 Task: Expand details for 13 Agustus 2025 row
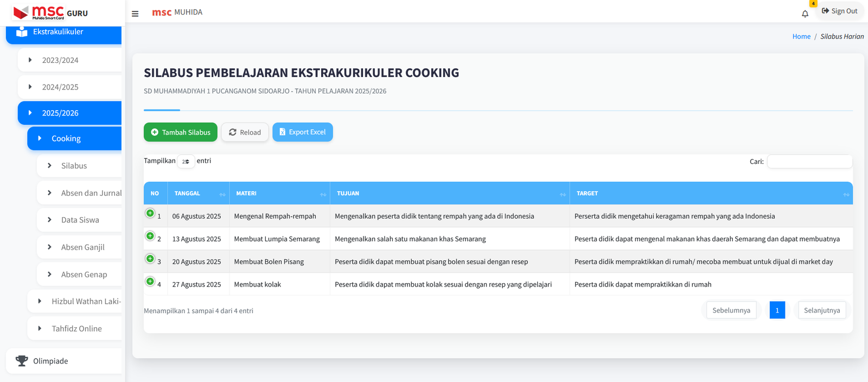[x=150, y=236]
